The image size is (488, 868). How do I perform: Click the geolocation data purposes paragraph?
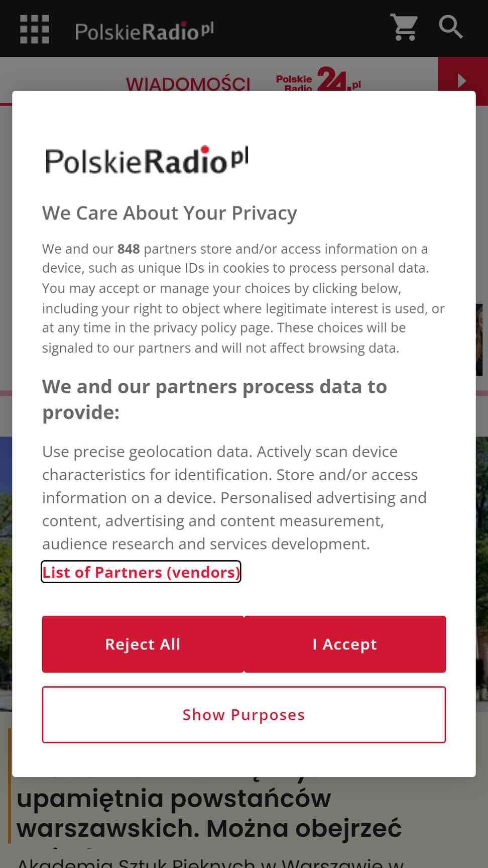point(234,498)
